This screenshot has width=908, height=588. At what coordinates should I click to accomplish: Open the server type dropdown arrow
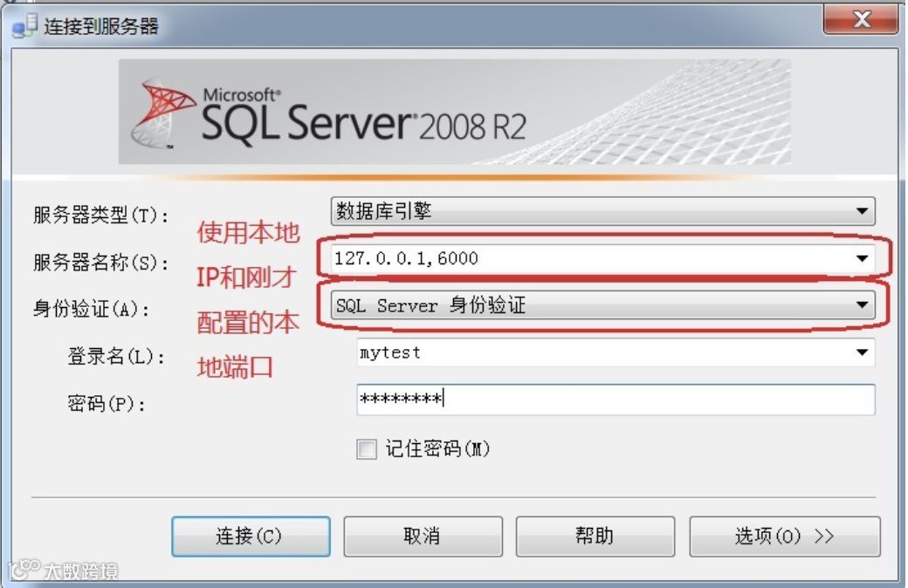[862, 211]
